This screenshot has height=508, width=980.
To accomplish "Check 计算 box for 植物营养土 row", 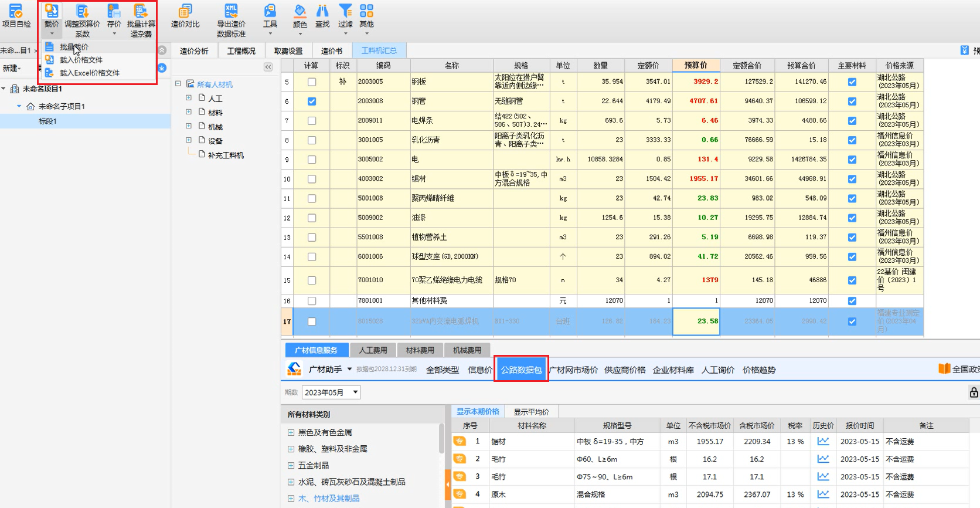I will pos(312,238).
